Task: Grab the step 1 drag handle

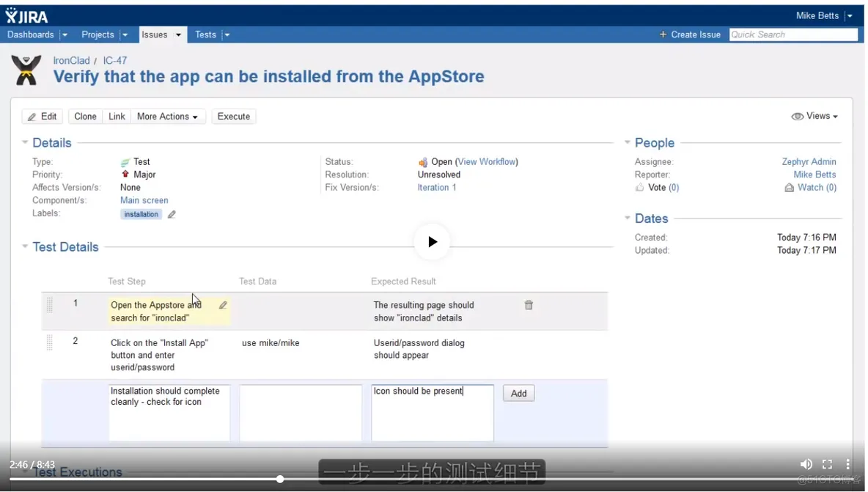Action: [49, 305]
